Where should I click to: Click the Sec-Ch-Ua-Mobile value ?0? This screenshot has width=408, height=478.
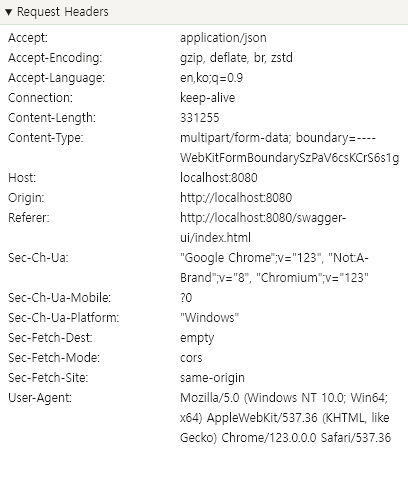coord(186,298)
